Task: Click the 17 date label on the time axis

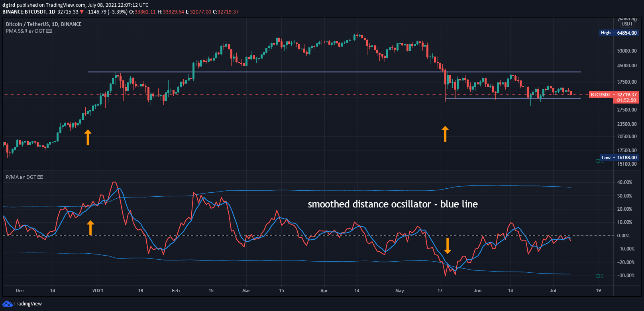Action: (440, 291)
